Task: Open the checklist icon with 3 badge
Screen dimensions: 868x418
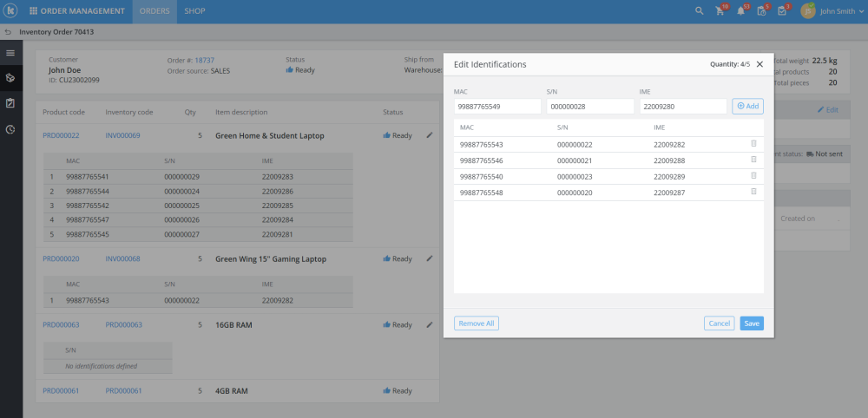Action: pos(782,11)
